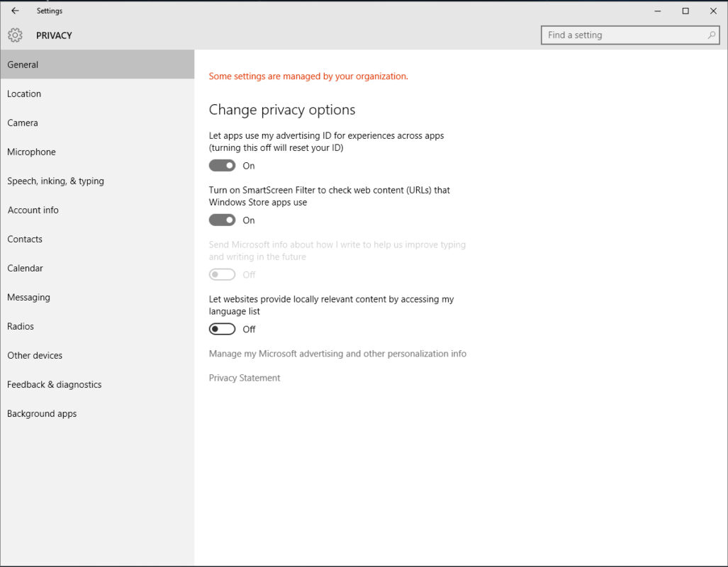Image resolution: width=728 pixels, height=567 pixels.
Task: Open Speech, inking, & typing
Action: tap(97, 181)
